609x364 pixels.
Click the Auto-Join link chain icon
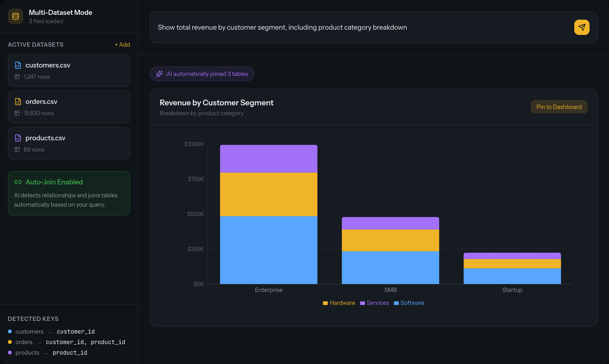[x=18, y=182]
